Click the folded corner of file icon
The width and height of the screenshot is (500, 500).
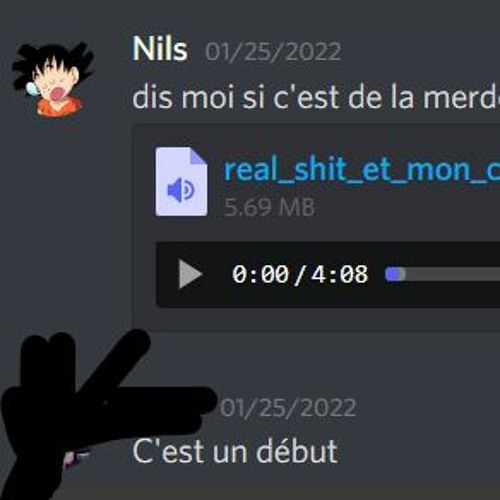pyautogui.click(x=198, y=156)
